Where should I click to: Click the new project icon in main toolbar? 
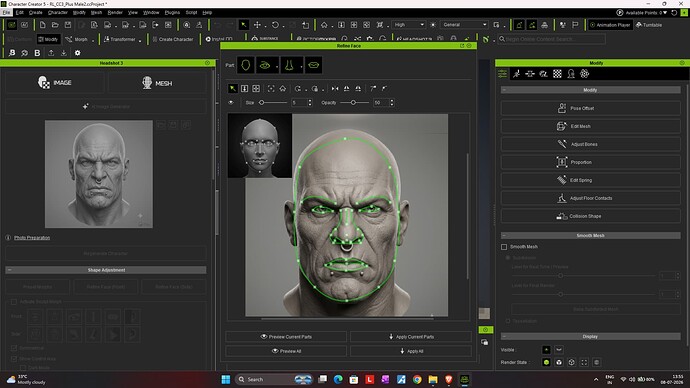coord(42,25)
